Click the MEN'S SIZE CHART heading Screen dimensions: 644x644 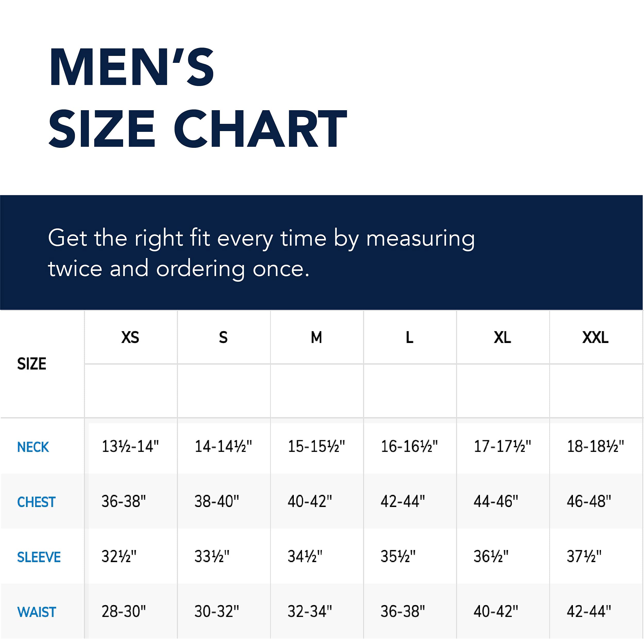198,97
